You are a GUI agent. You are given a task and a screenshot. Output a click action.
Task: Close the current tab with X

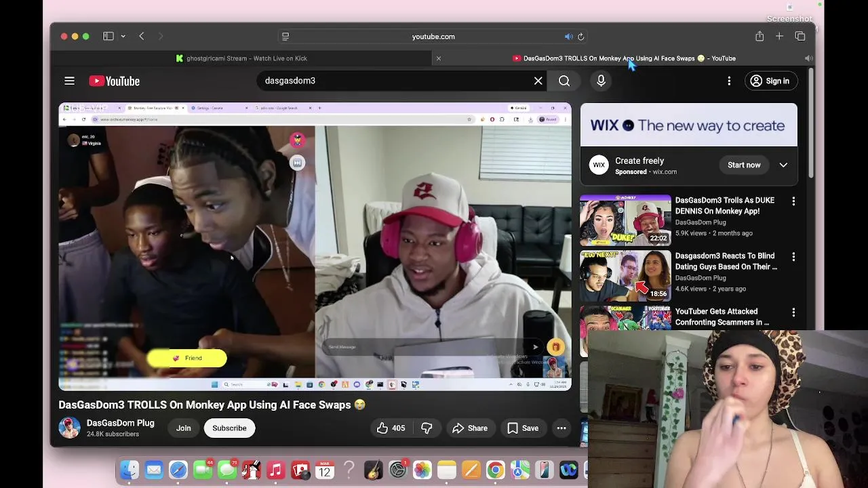tap(438, 58)
